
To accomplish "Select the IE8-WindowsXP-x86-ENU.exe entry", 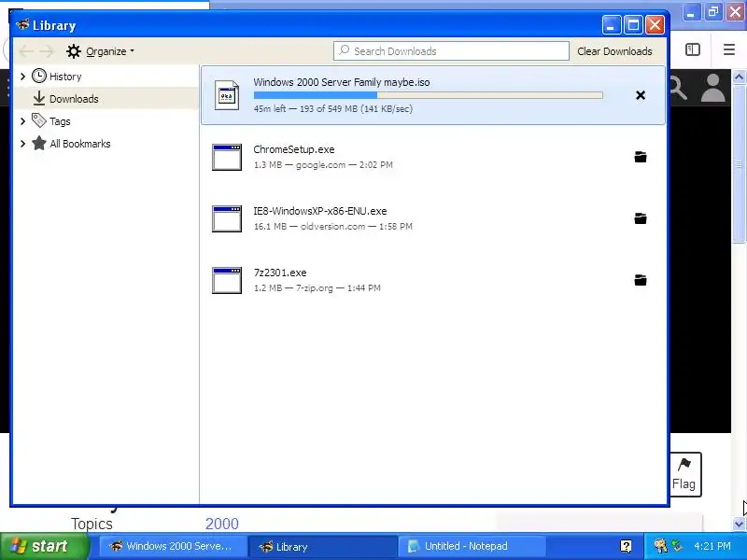I will (x=433, y=218).
